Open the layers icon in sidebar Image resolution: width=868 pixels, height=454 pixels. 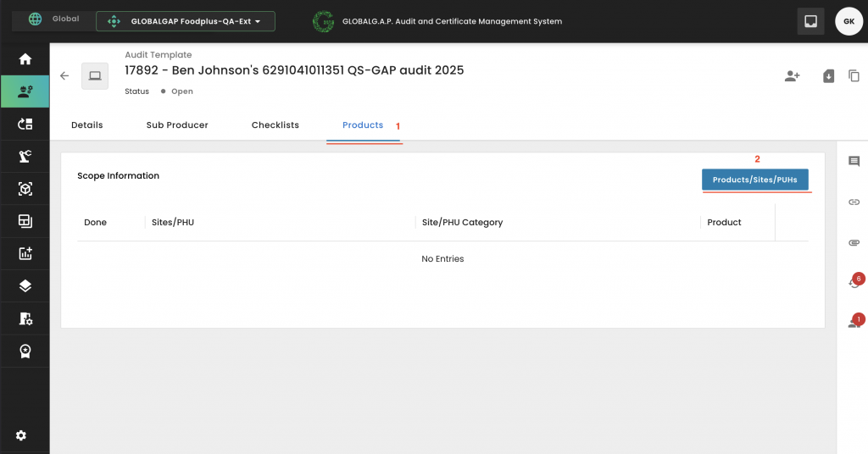[x=25, y=286]
